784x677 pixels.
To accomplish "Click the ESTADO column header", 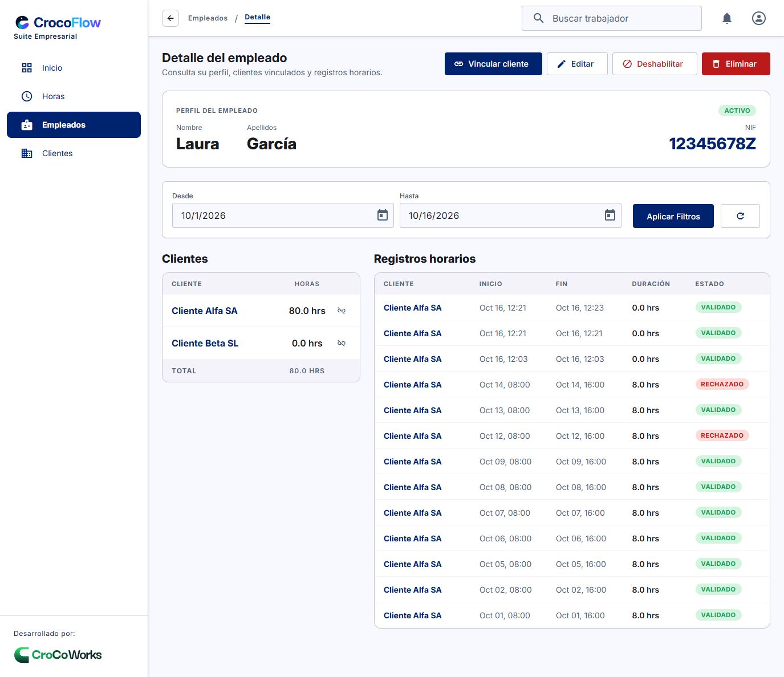I will 709,284.
